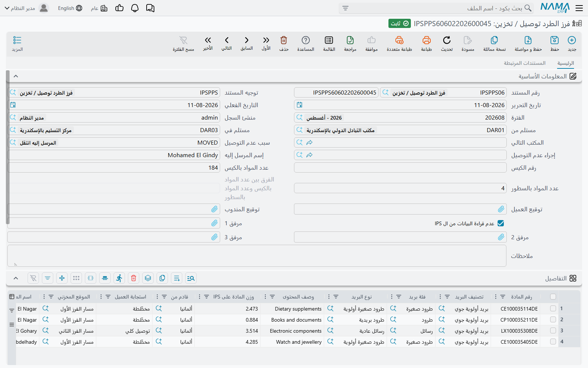
Task: Click the running person icon in details toolbar
Action: click(119, 278)
